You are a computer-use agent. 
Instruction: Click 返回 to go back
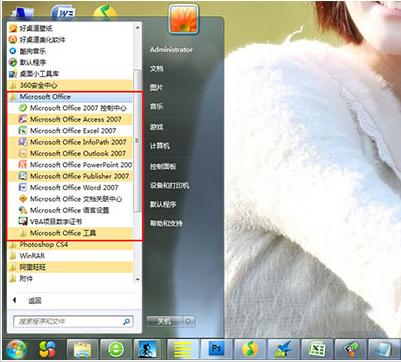click(35, 301)
